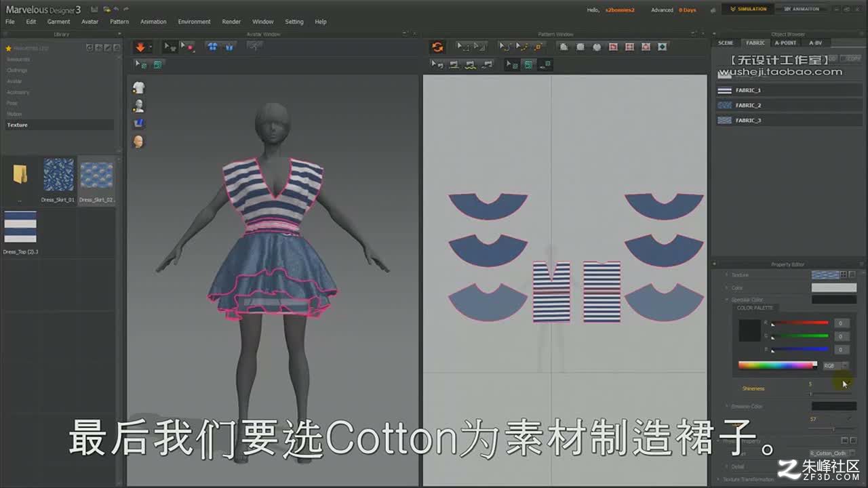Expand the Texture Transformation section

pos(719,480)
